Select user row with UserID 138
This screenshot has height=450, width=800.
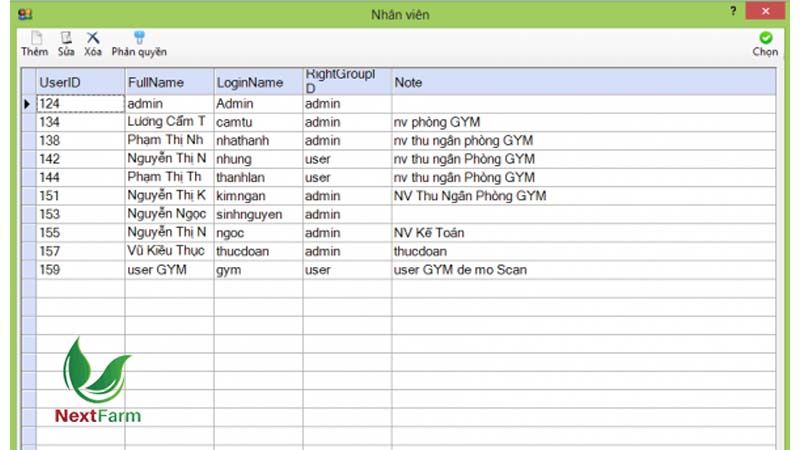click(x=80, y=140)
